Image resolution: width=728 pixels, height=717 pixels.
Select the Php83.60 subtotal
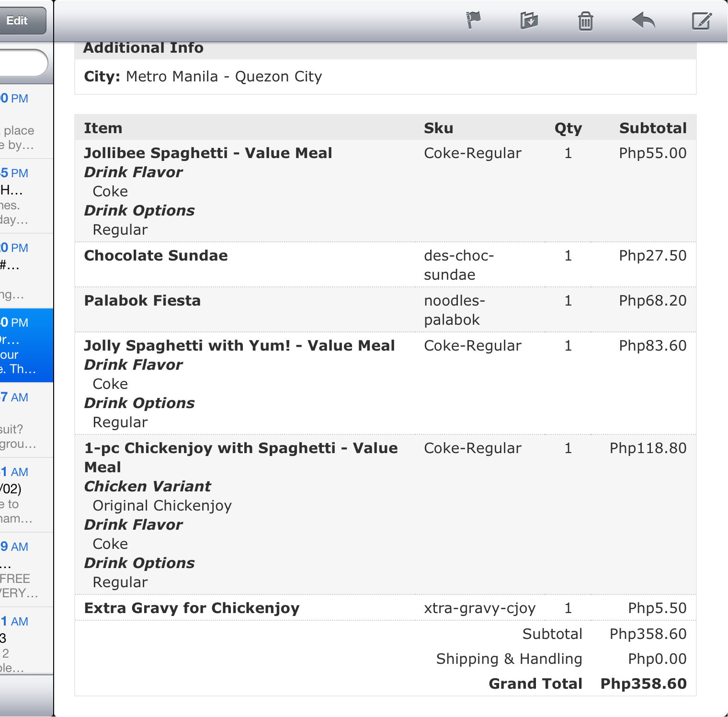(653, 345)
